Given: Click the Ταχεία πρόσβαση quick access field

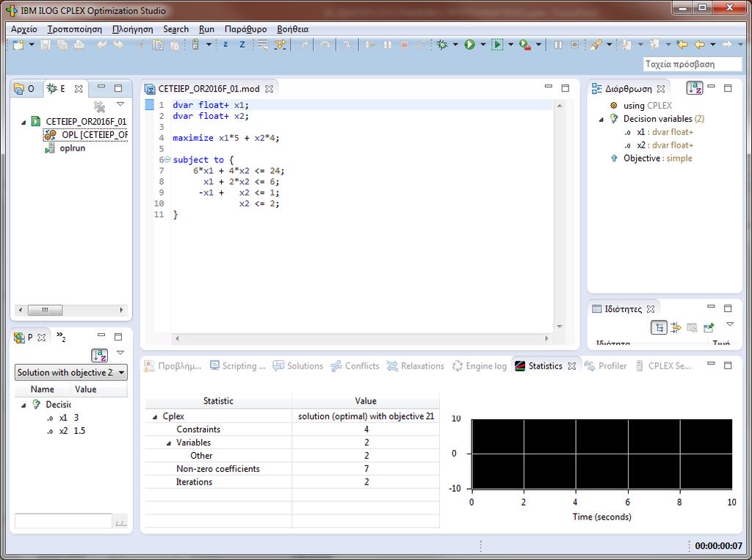Looking at the screenshot, I should [x=692, y=65].
